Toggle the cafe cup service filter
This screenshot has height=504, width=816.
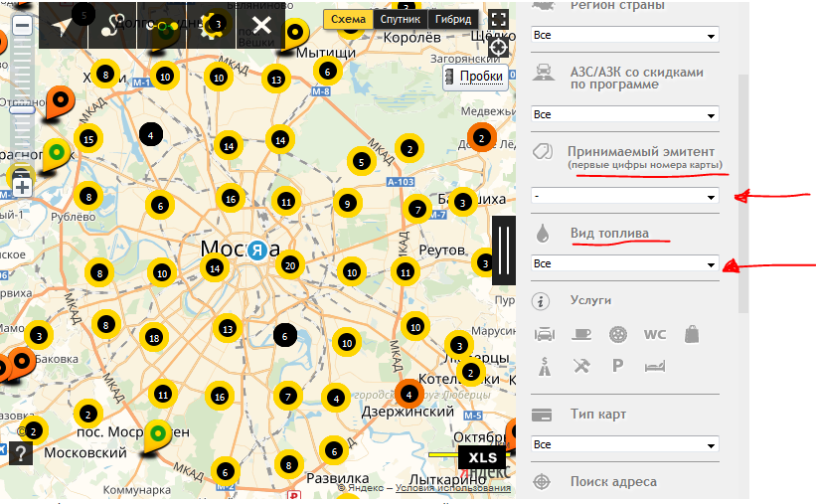[581, 334]
